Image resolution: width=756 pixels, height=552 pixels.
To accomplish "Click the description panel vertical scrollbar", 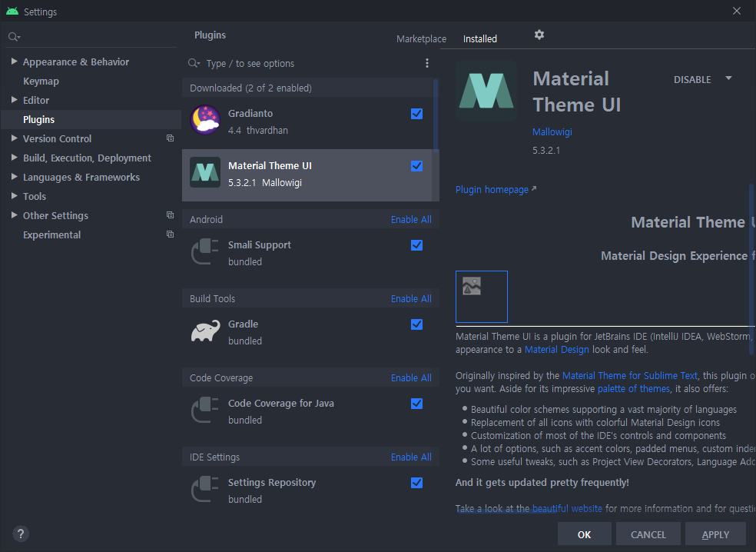I will tap(751, 269).
